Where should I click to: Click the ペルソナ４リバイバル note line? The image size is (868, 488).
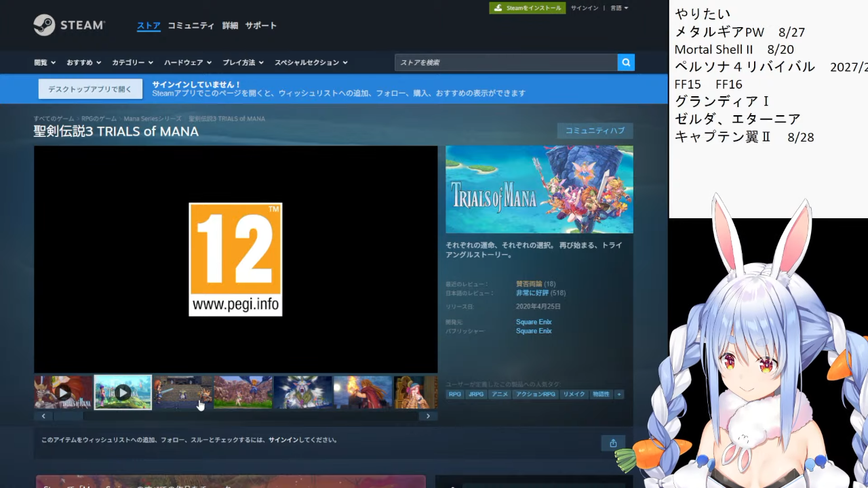771,67
